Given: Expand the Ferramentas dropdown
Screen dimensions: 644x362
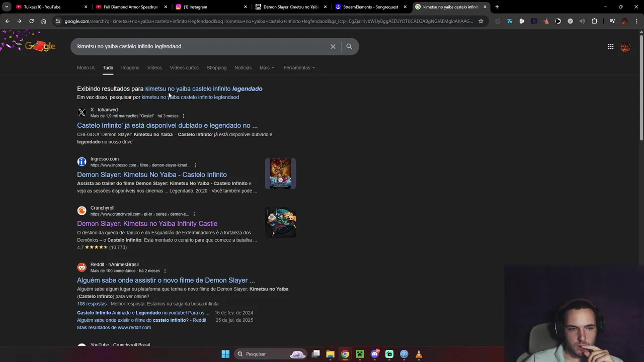Looking at the screenshot, I should point(299,68).
